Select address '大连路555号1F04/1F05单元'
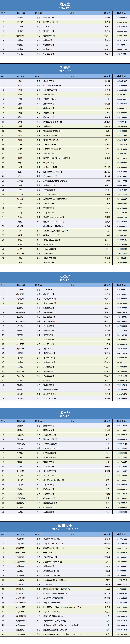Screen dimensions: 130x644 click(x=55, y=580)
